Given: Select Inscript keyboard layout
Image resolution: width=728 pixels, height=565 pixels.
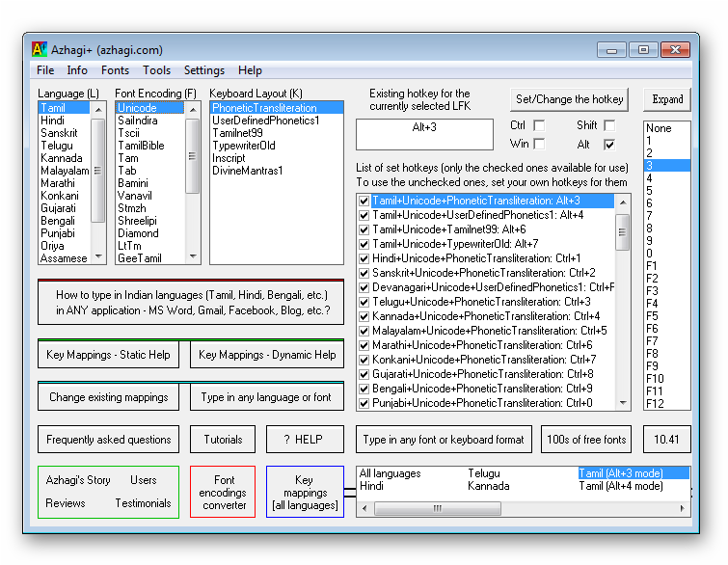Looking at the screenshot, I should coord(276,158).
